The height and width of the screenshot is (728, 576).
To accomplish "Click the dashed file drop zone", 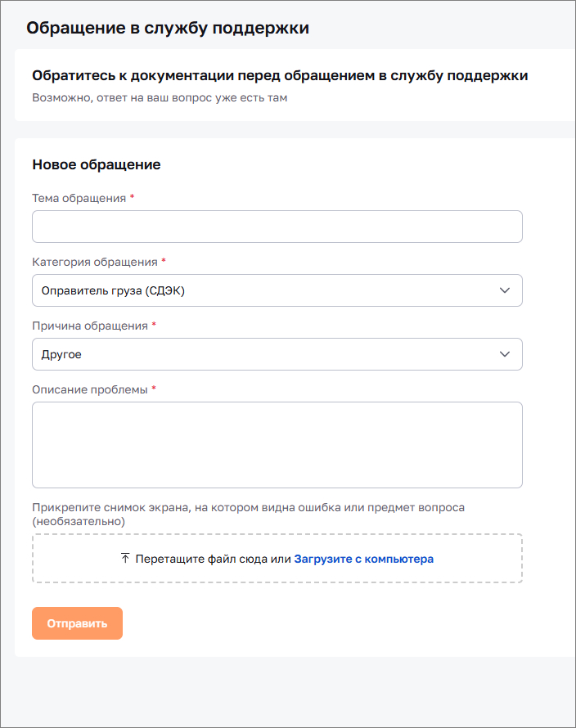I will (277, 558).
